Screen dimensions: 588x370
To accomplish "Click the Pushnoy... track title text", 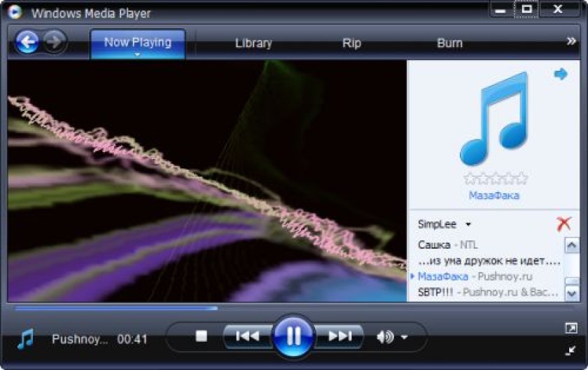I will [80, 339].
